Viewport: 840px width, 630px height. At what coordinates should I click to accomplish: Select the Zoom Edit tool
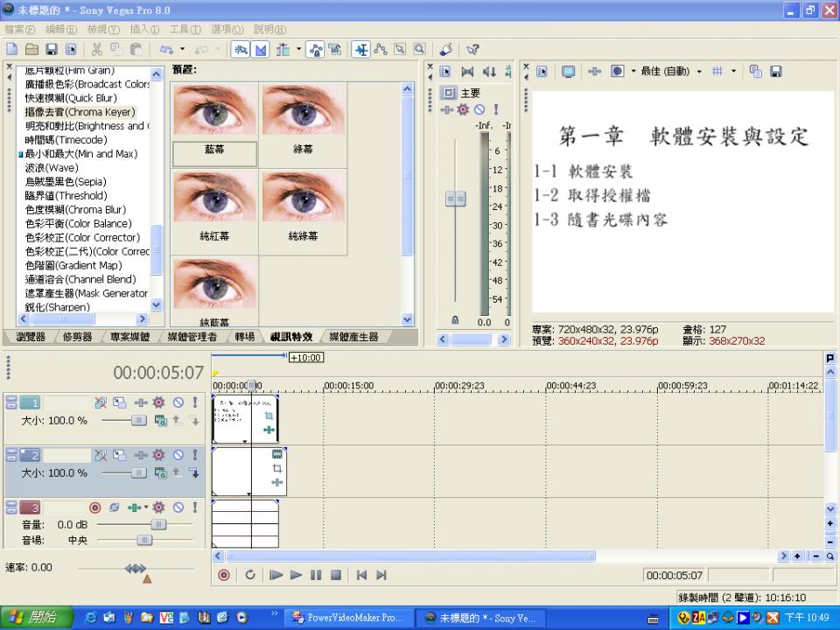coord(419,50)
